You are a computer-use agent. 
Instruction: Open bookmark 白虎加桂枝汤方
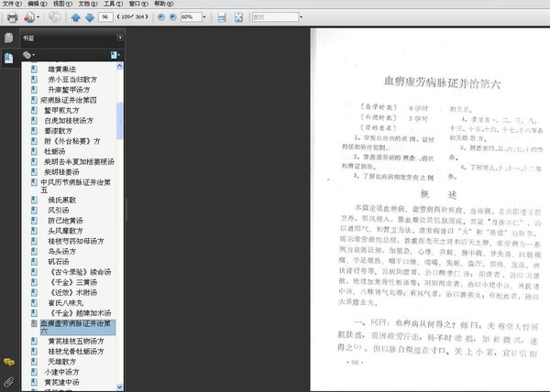click(69, 121)
